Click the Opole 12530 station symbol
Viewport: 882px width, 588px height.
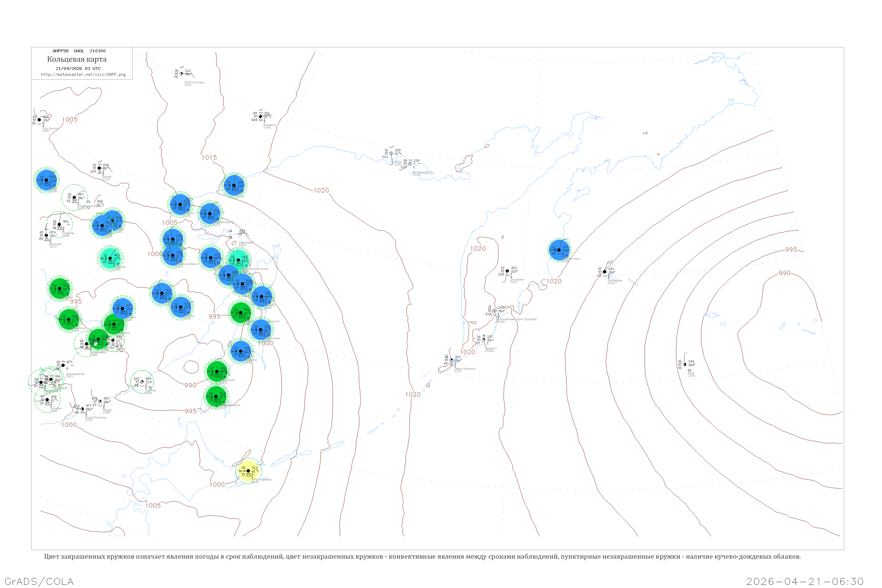(685, 365)
